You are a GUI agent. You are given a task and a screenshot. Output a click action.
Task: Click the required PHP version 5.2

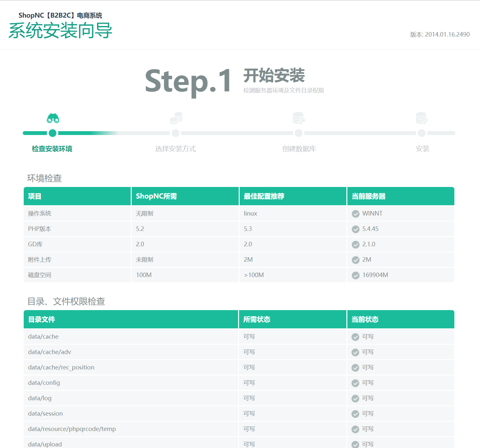coord(140,229)
